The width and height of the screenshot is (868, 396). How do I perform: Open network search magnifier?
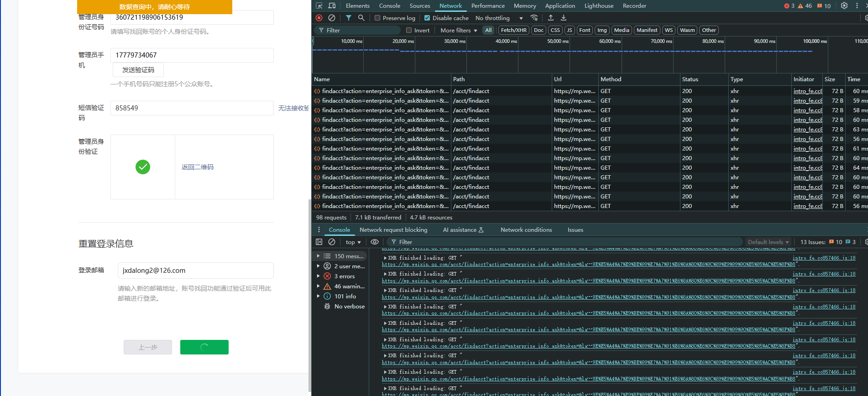coord(361,18)
